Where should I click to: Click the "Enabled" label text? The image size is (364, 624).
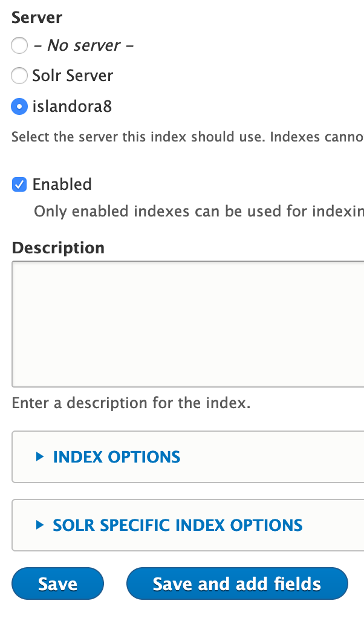pyautogui.click(x=61, y=184)
